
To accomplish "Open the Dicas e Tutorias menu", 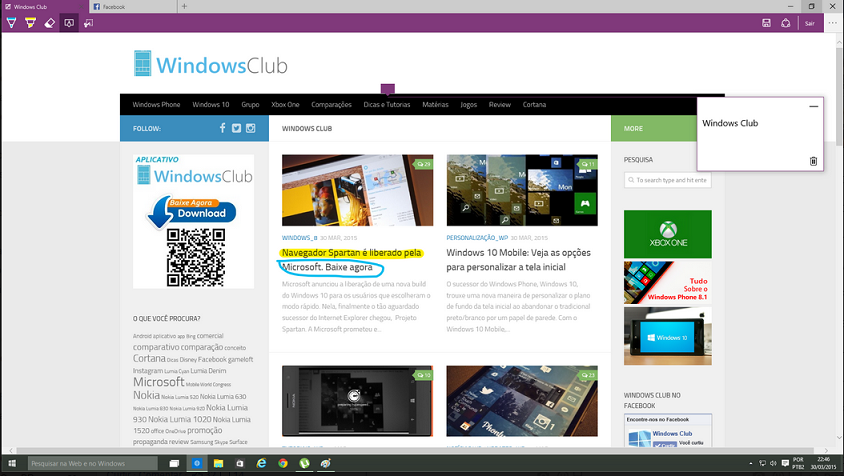I will coord(386,104).
